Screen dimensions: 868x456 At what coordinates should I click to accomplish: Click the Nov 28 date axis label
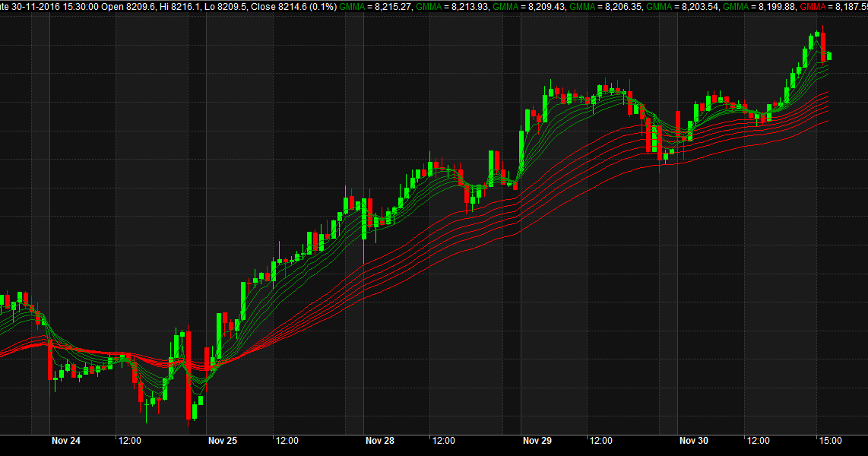click(x=379, y=440)
